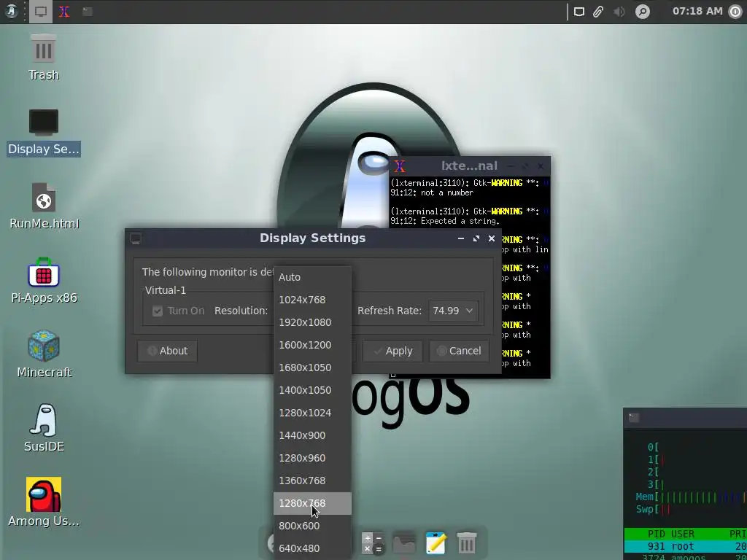Select the 931 root process row
This screenshot has height=560, width=747.
(686, 546)
